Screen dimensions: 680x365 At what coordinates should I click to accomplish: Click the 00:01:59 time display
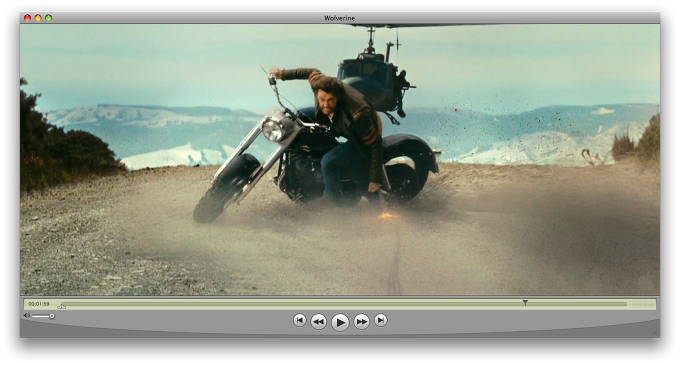[x=39, y=304]
